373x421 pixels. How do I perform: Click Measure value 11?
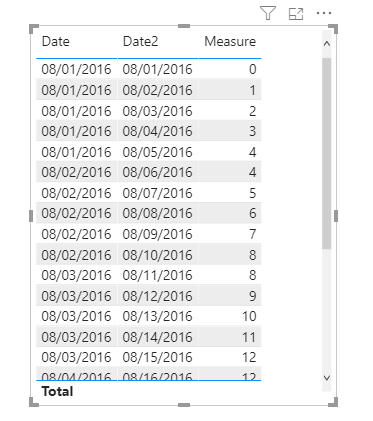[x=249, y=337]
